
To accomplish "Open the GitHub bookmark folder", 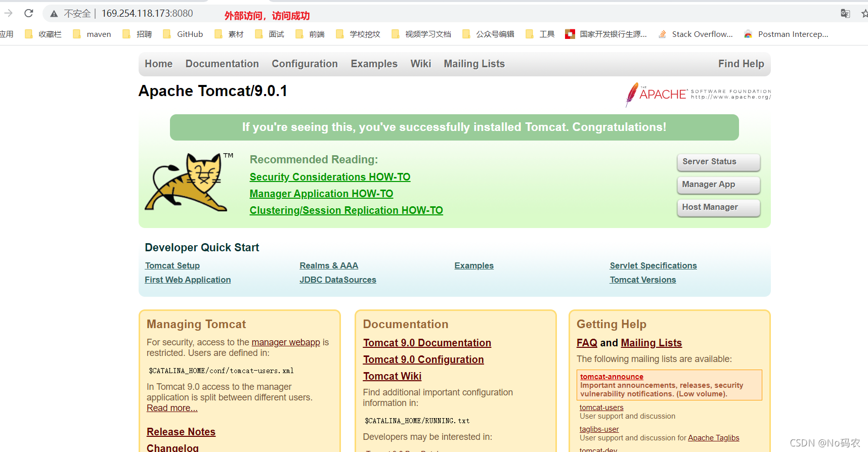I will coord(183,34).
